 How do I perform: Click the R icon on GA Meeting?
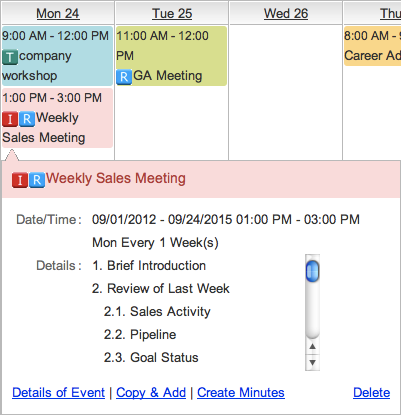(124, 77)
